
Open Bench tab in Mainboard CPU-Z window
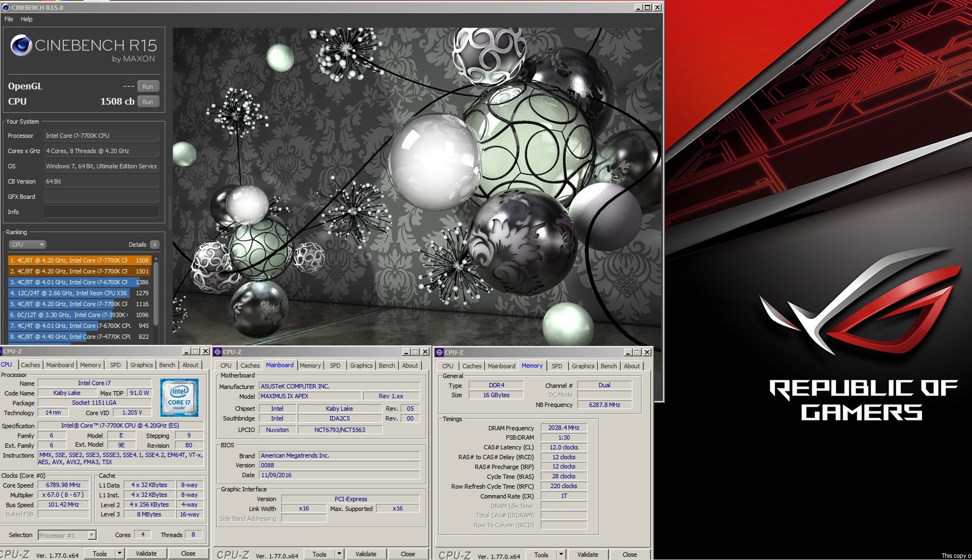pos(387,366)
